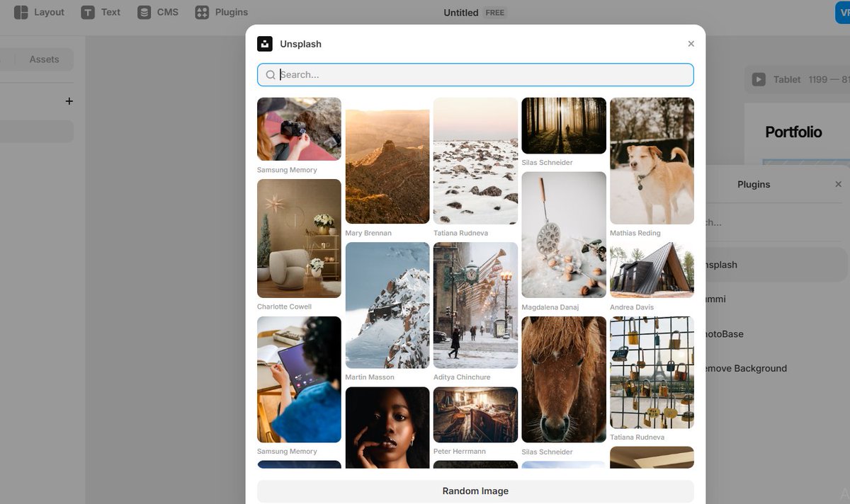Select the Tablet breakpoint label
This screenshot has width=850, height=504.
787,79
